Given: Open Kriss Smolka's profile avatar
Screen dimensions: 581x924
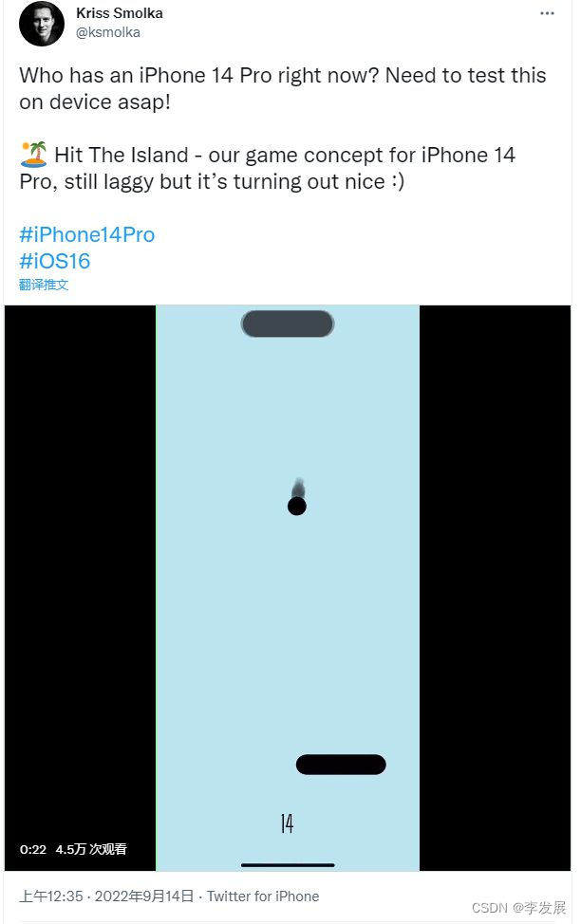Looking at the screenshot, I should coord(41,24).
